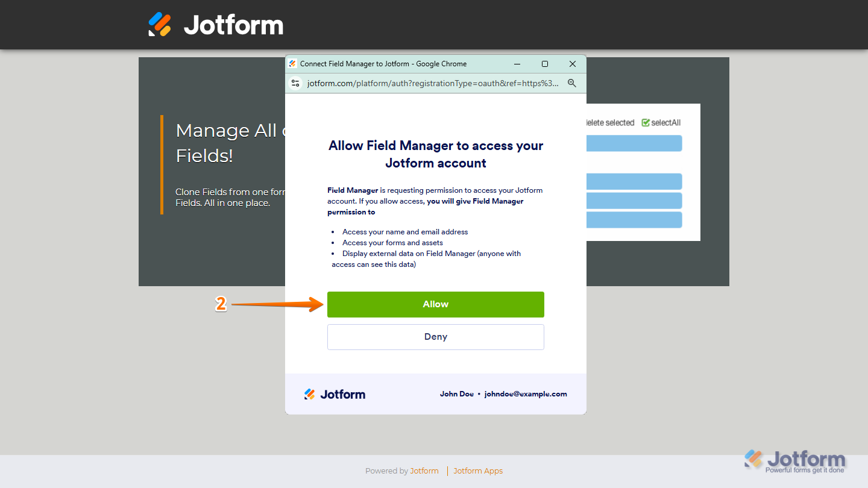The image size is (868, 488).
Task: Open the Jotform Apps footer link
Action: [x=478, y=471]
